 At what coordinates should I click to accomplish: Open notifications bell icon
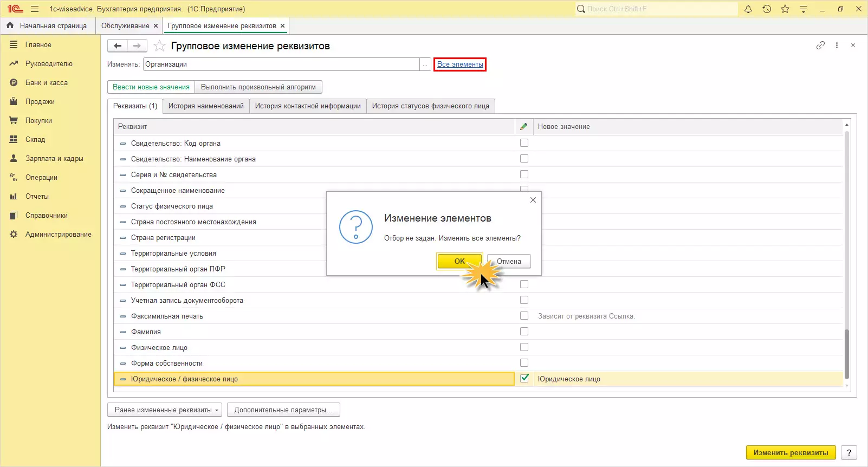(x=748, y=9)
